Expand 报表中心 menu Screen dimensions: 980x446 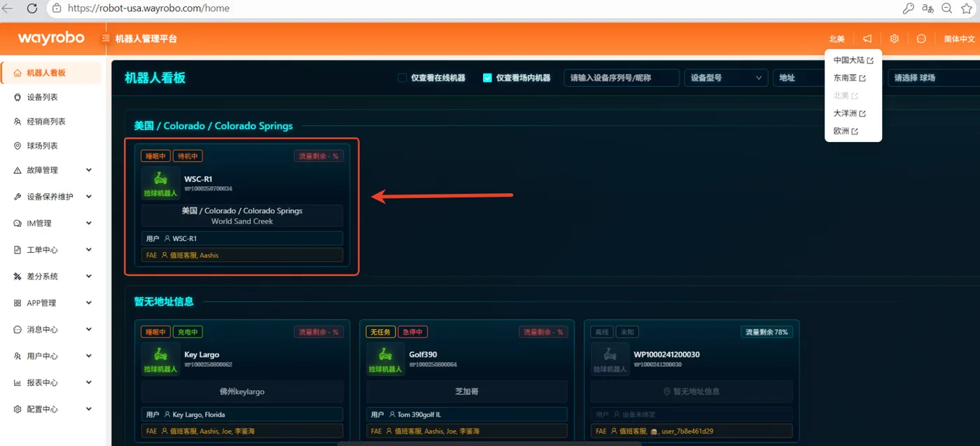click(x=53, y=382)
